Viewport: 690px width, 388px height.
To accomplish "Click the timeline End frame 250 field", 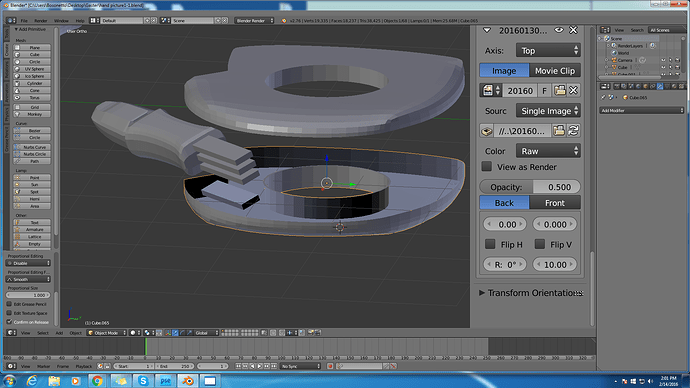I will (175, 366).
